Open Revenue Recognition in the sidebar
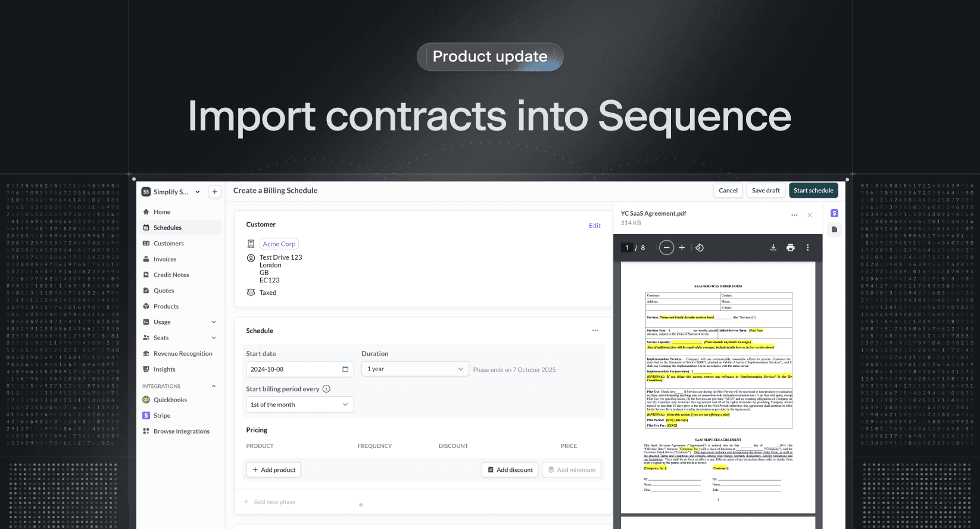The height and width of the screenshot is (529, 980). click(183, 354)
